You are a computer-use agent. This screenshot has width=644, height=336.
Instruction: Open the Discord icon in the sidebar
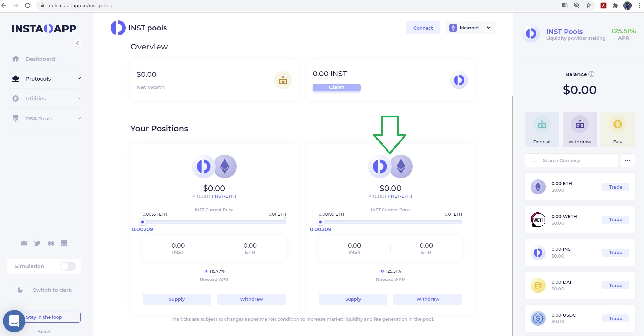click(51, 243)
